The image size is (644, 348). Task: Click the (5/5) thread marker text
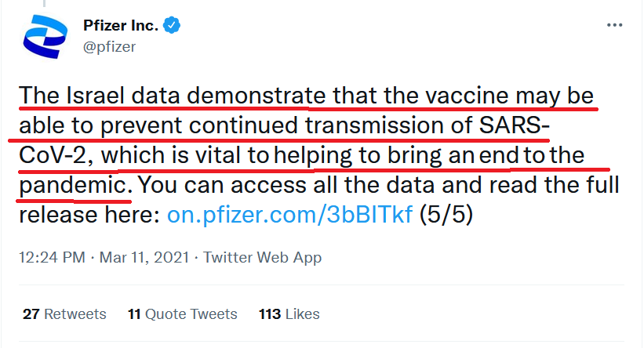tap(446, 214)
